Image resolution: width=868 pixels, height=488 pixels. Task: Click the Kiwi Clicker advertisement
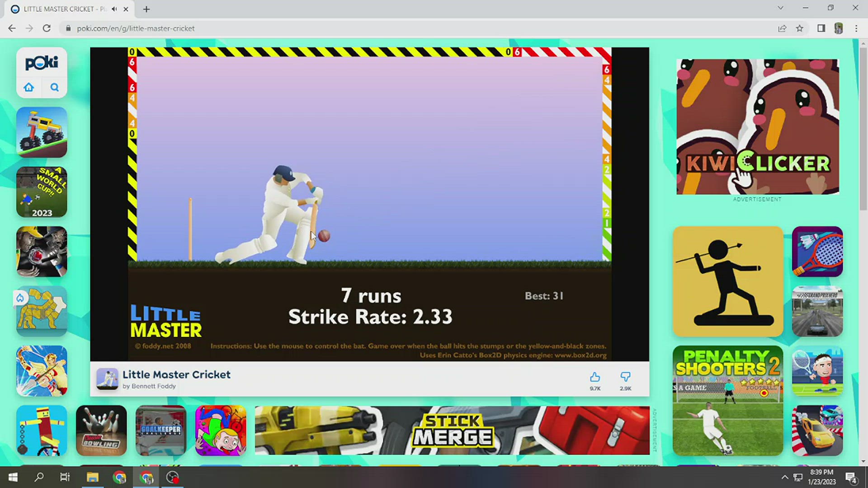757,127
